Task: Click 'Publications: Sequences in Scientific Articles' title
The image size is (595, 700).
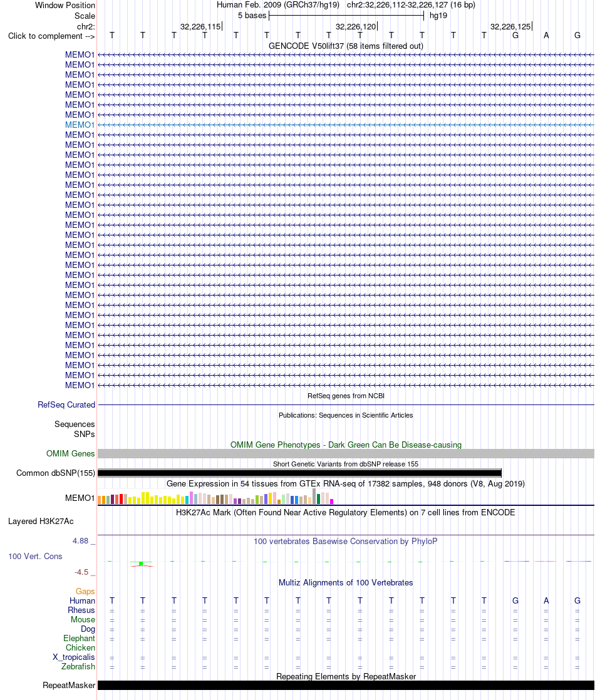Action: pyautogui.click(x=346, y=415)
